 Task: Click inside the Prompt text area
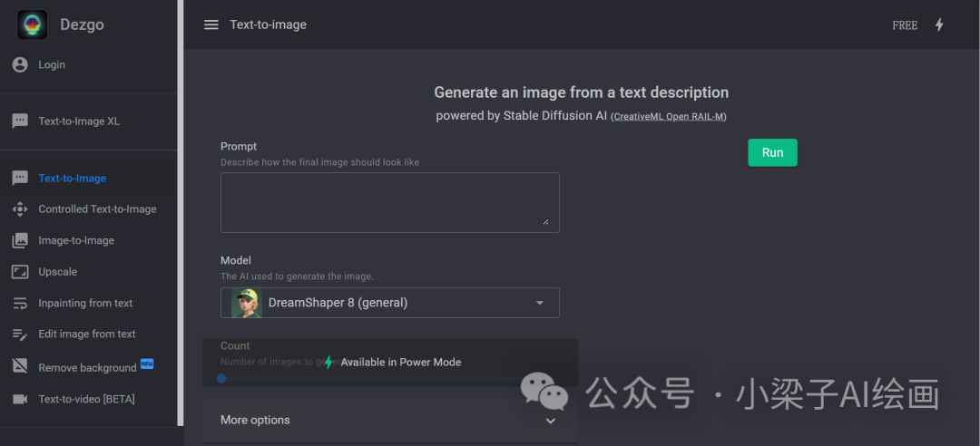[390, 202]
